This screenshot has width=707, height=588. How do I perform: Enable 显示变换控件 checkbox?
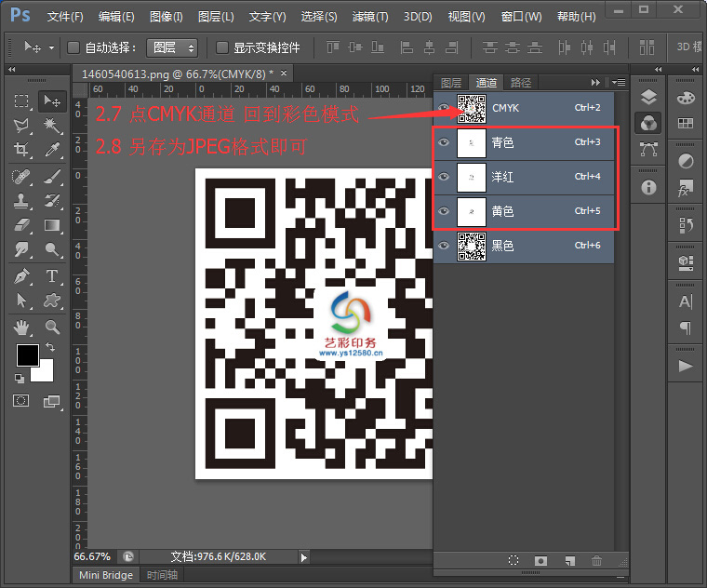click(222, 47)
